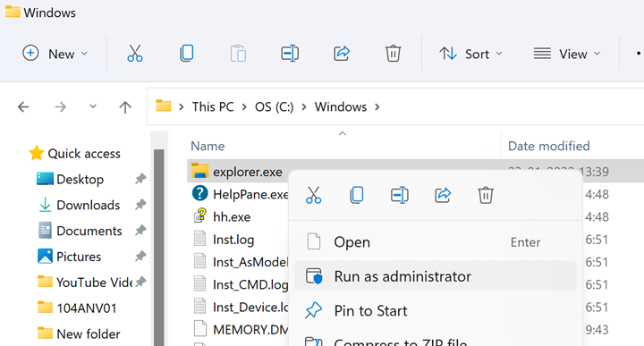Image resolution: width=644 pixels, height=346 pixels.
Task: Click the Share icon in the toolbar
Action: [342, 54]
